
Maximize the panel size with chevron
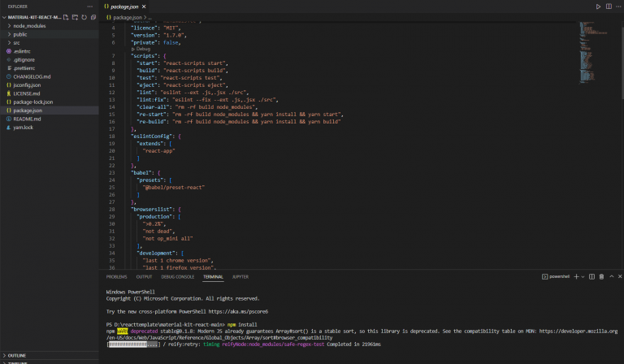click(611, 276)
